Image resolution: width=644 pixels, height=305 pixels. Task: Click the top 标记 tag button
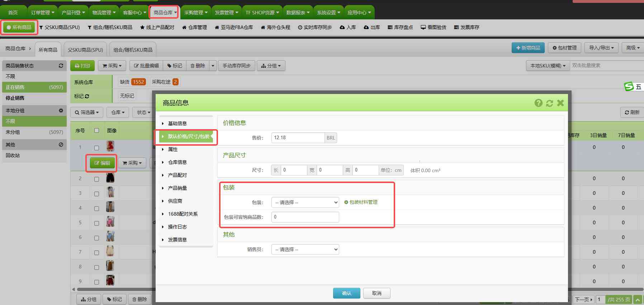[x=175, y=66]
